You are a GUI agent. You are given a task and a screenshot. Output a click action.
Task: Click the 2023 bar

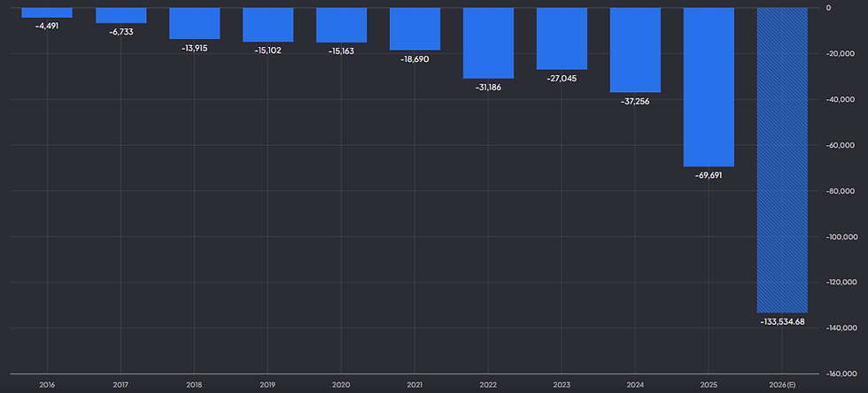562,39
